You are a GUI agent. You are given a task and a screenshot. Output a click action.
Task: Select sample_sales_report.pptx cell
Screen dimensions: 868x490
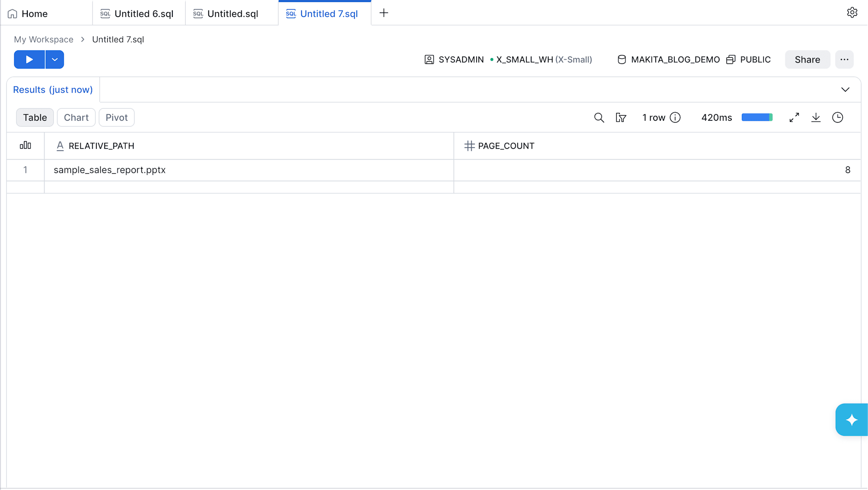coord(249,170)
